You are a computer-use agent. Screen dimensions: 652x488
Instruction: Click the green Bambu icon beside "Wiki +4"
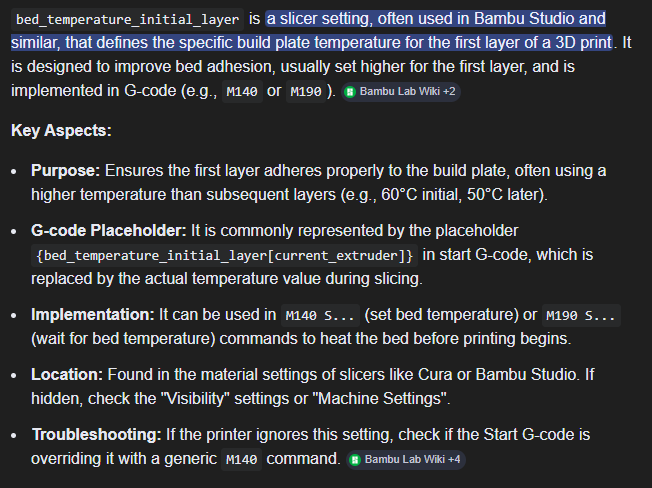coord(355,460)
